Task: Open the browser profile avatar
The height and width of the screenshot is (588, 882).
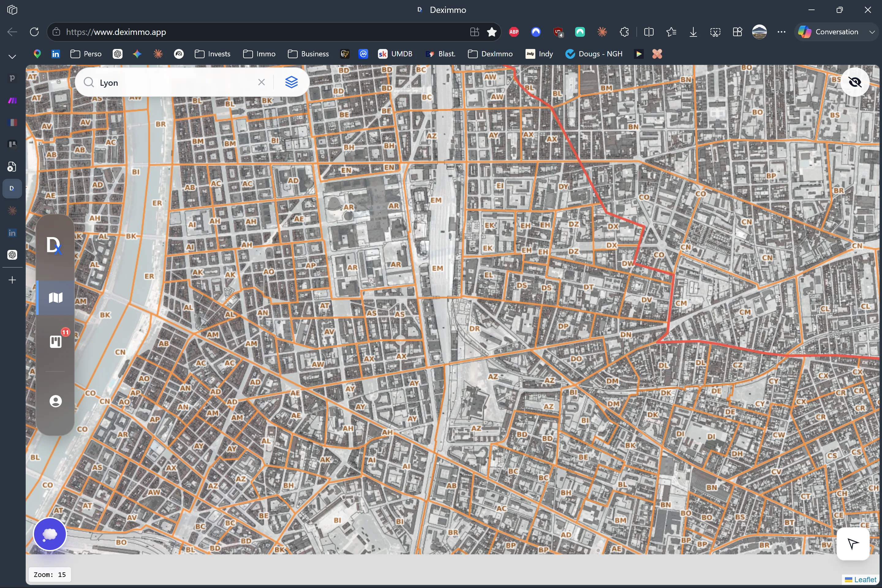Action: pyautogui.click(x=759, y=32)
